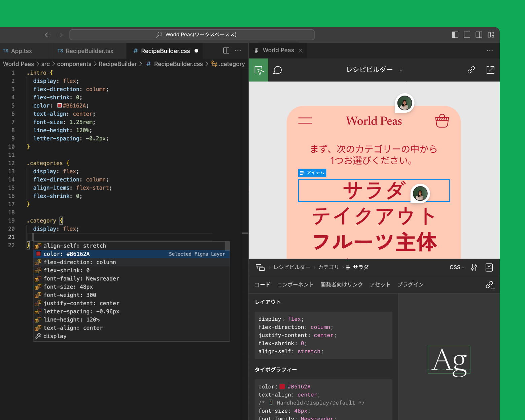The width and height of the screenshot is (525, 420).
Task: Select the inspect cursor tool in the Figma panel
Action: pyautogui.click(x=258, y=70)
